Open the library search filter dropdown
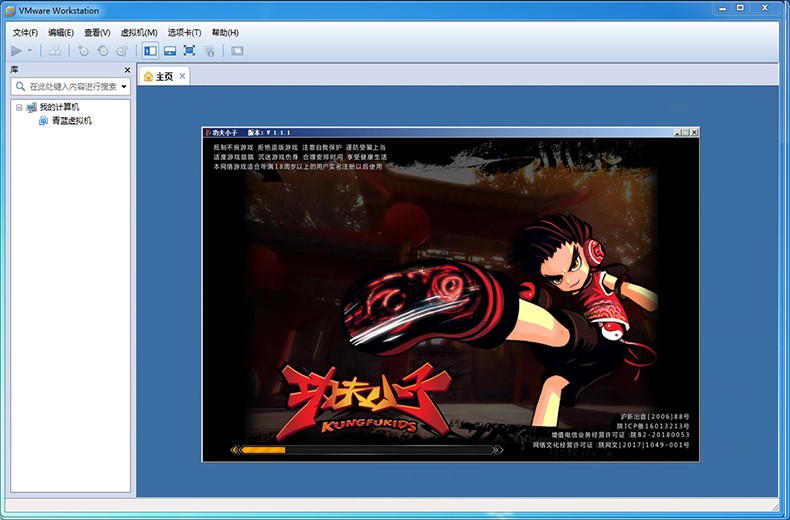790x520 pixels. (x=124, y=87)
